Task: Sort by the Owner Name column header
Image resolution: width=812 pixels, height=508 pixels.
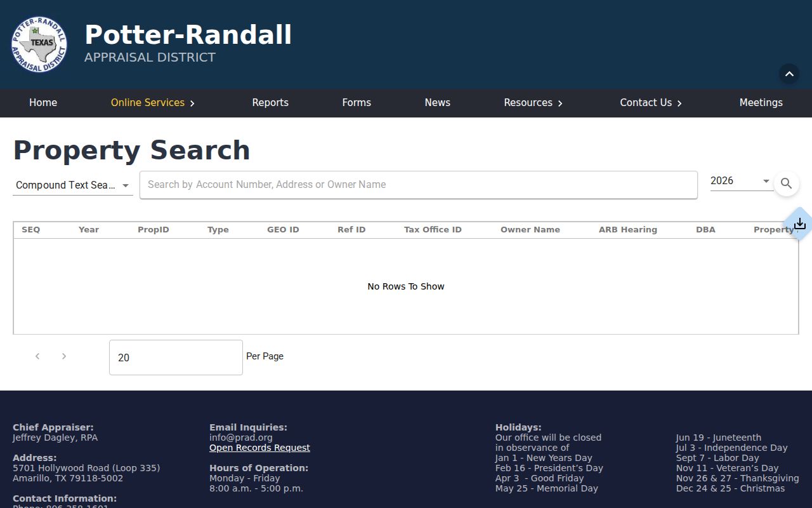Action: [530, 230]
